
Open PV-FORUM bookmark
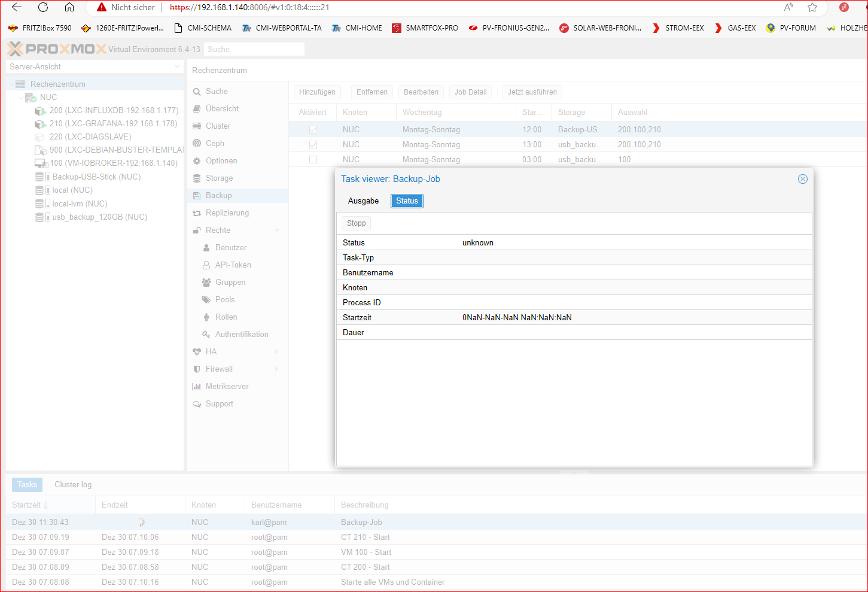click(791, 28)
